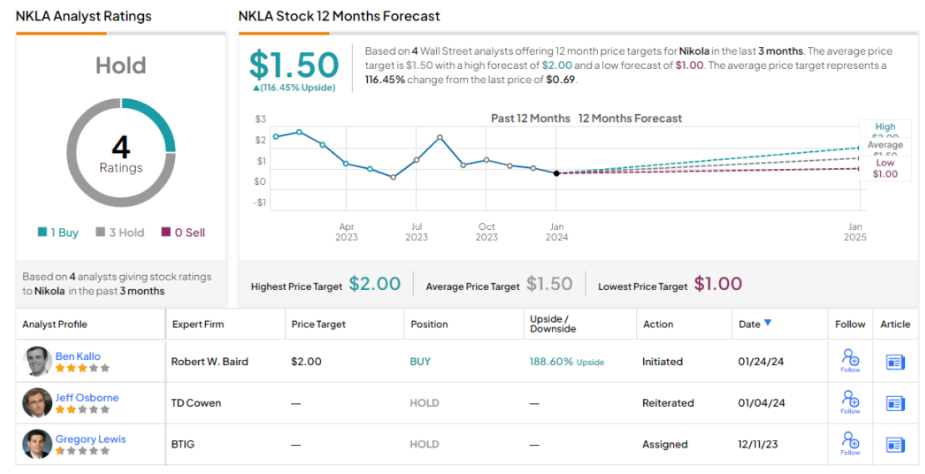Click the purple Sell legend swatch
This screenshot has width=925, height=474.
point(166,232)
